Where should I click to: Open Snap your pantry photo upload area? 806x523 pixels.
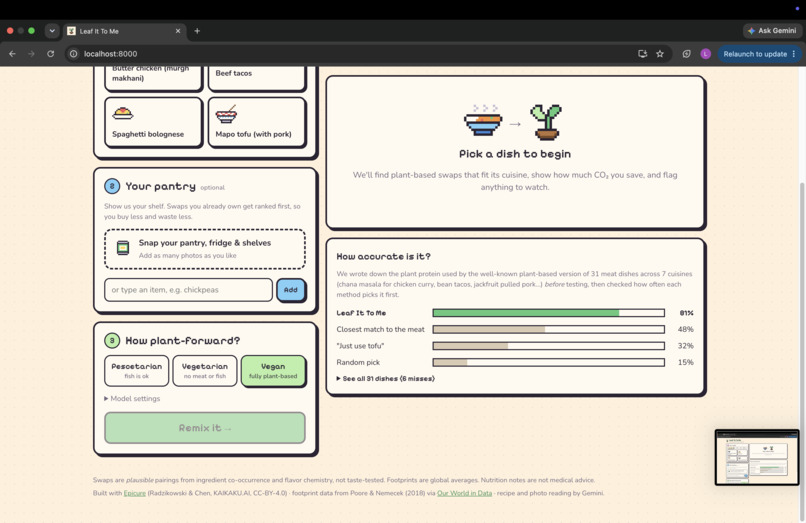point(205,249)
